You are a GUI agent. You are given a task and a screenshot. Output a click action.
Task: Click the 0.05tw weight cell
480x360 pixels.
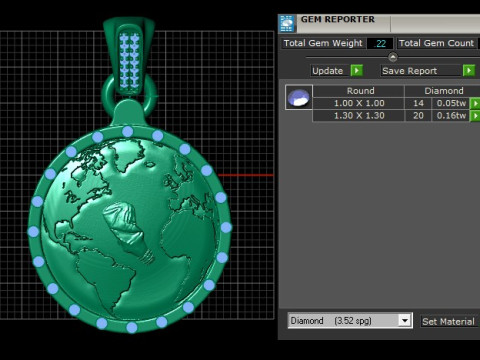(x=451, y=103)
